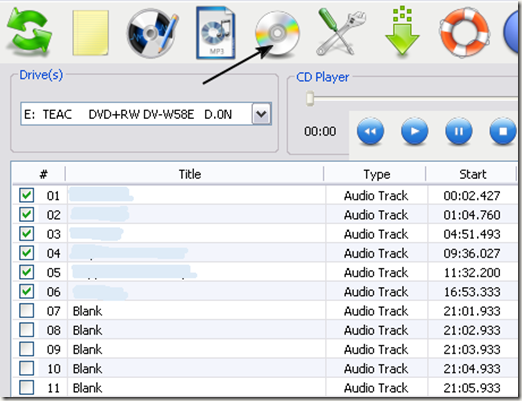Select the Blank title of track 07
The height and width of the screenshot is (401, 522).
[x=87, y=311]
